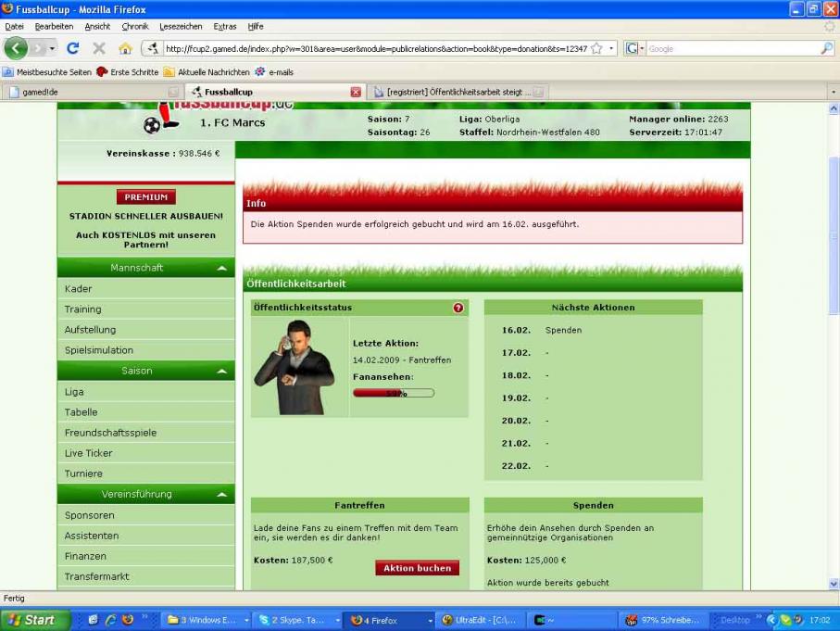The image size is (840, 631).
Task: Click the Firefox back navigation arrow
Action: click(x=17, y=48)
